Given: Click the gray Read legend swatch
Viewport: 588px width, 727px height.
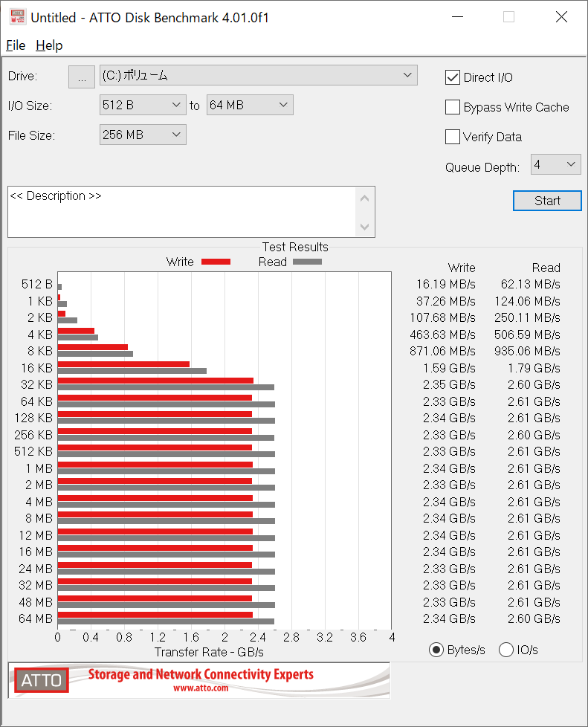Looking at the screenshot, I should tap(307, 262).
